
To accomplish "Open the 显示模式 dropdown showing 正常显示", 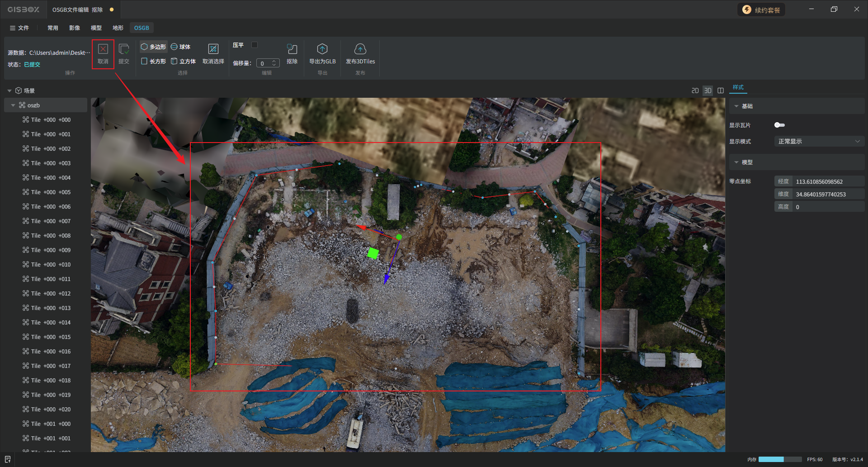I will click(x=819, y=142).
